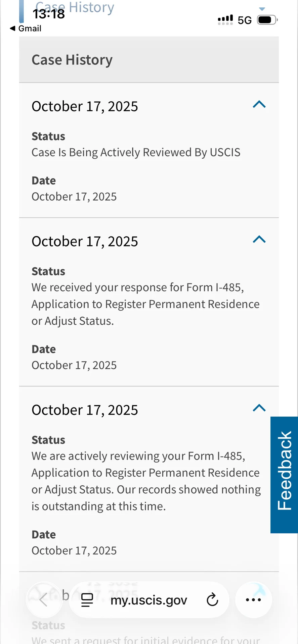Tap the browser back arrow button

point(44,600)
